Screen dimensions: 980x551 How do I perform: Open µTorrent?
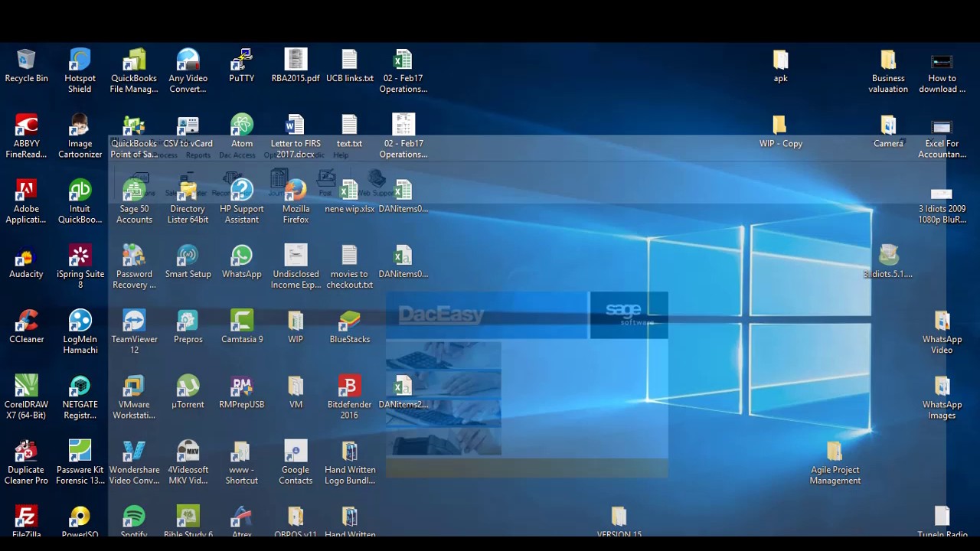[188, 393]
